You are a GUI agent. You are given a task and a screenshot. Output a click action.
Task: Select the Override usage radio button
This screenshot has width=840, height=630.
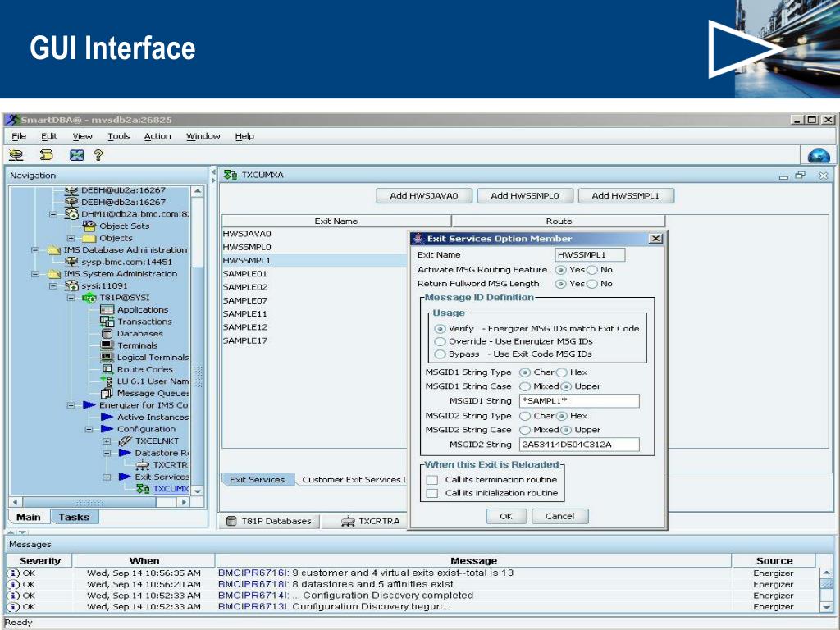click(440, 342)
